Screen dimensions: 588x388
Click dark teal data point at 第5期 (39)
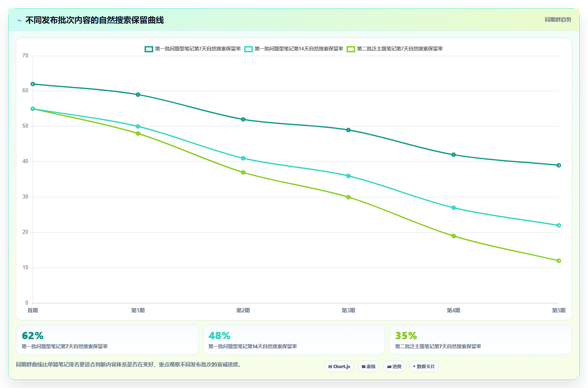[559, 165]
